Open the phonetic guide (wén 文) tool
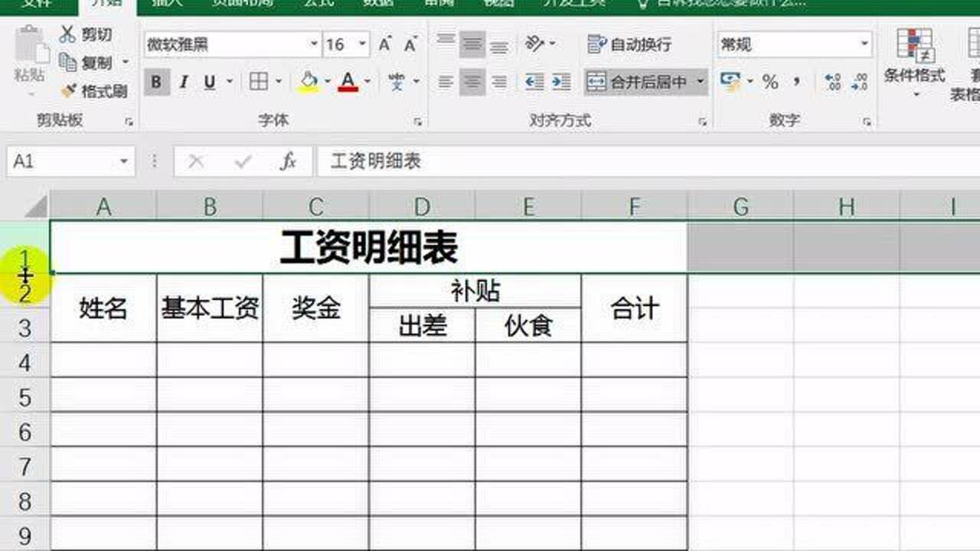Viewport: 980px width, 551px height. pyautogui.click(x=397, y=81)
